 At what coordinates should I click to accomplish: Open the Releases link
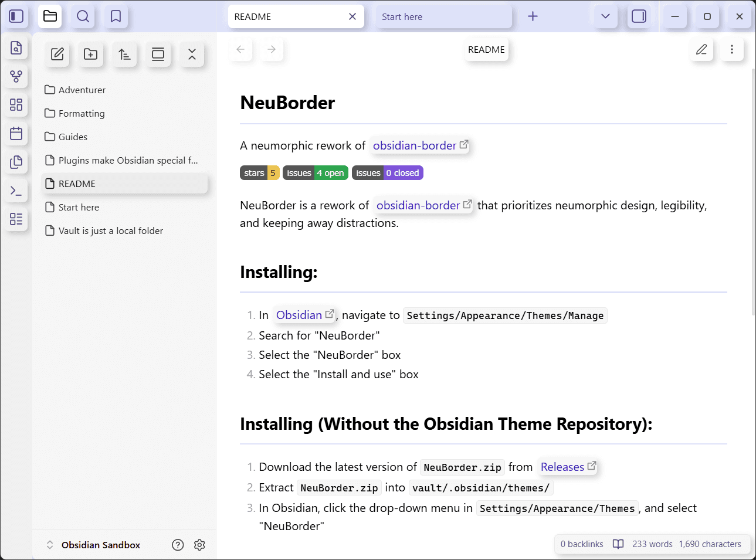(x=568, y=467)
